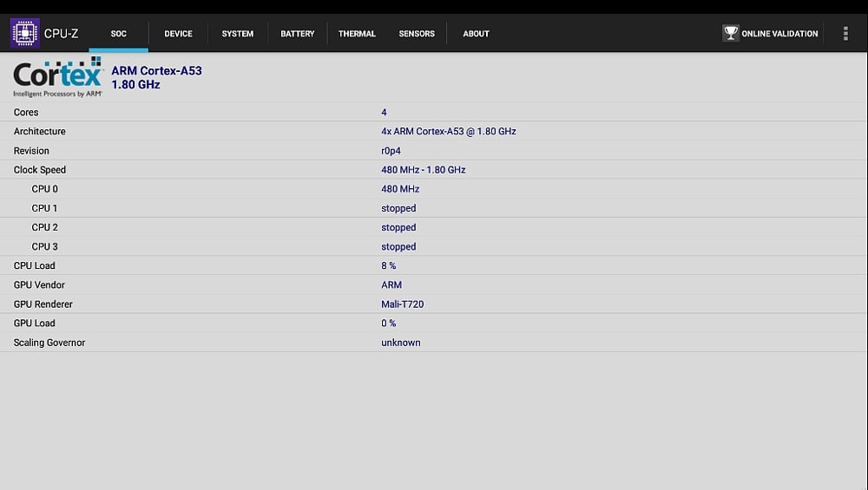
Task: Click the CPU-Z app logo icon
Action: tap(25, 33)
